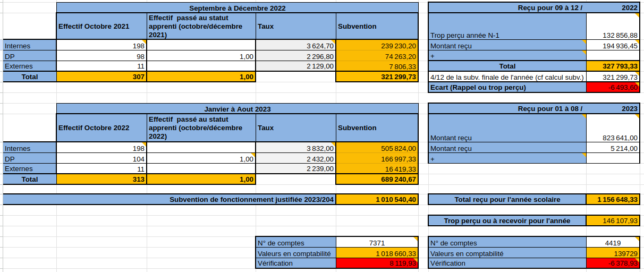
Task: Select 'Valeurs en comptabilité' label beside 139729
Action: click(x=507, y=253)
